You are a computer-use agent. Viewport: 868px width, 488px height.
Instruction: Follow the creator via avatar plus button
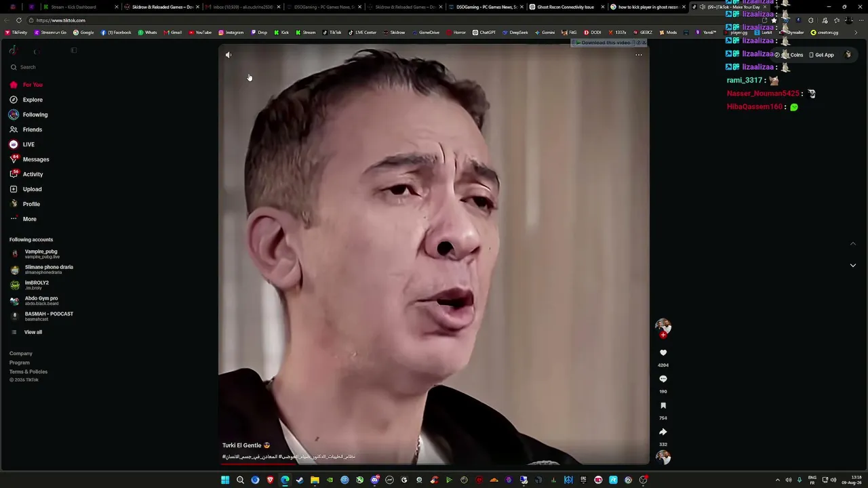663,335
